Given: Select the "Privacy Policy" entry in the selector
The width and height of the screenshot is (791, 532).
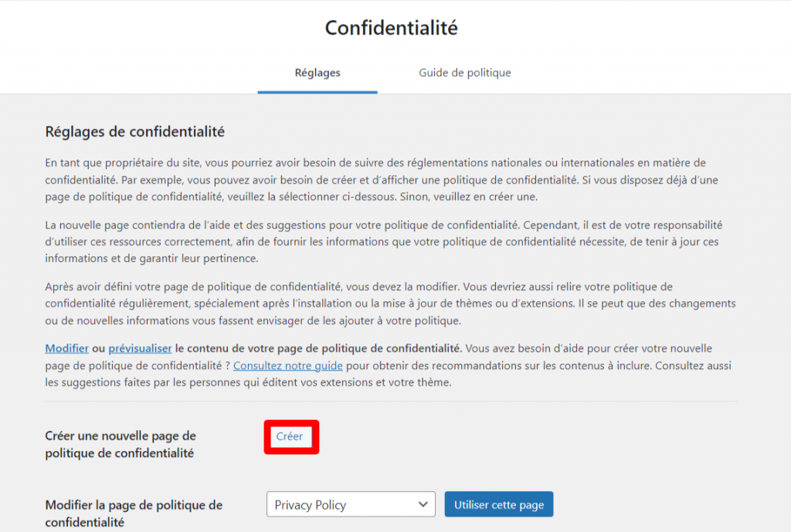Looking at the screenshot, I should click(350, 504).
